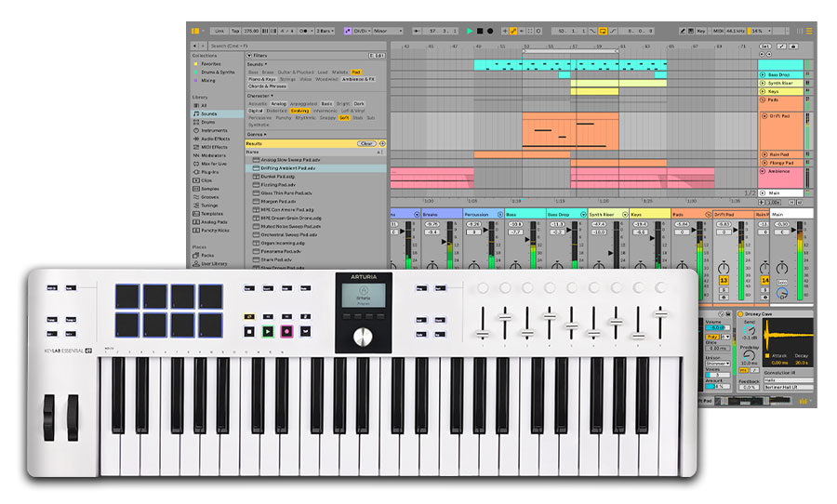Click the browser back arrow
The height and width of the screenshot is (504, 837).
coord(195,46)
